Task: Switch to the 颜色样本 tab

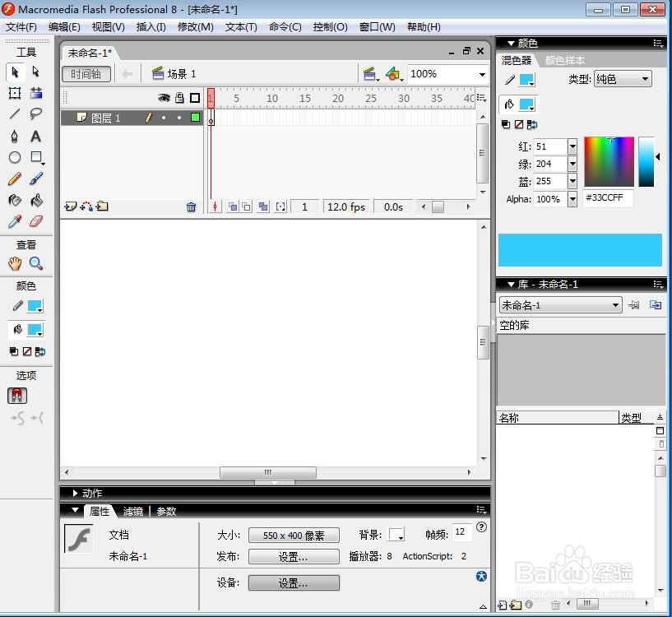Action: click(564, 60)
